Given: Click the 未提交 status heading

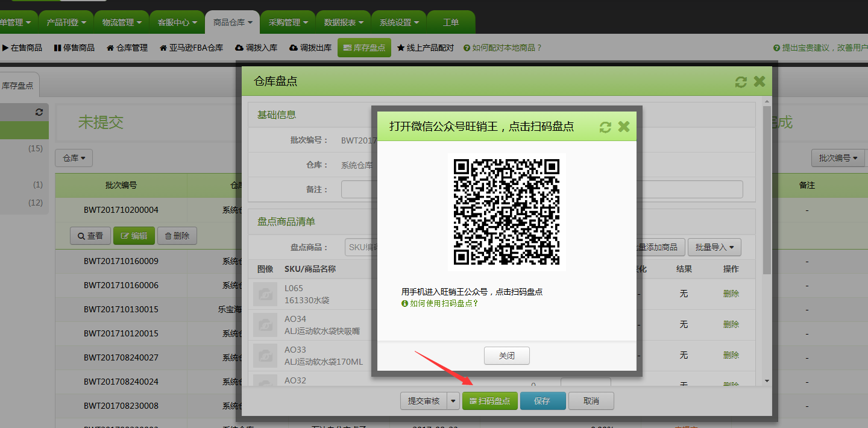Looking at the screenshot, I should pos(101,122).
